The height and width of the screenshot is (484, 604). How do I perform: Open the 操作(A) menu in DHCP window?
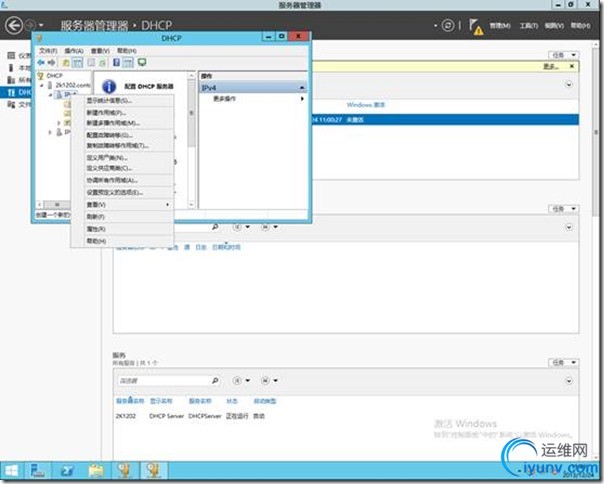[x=74, y=51]
